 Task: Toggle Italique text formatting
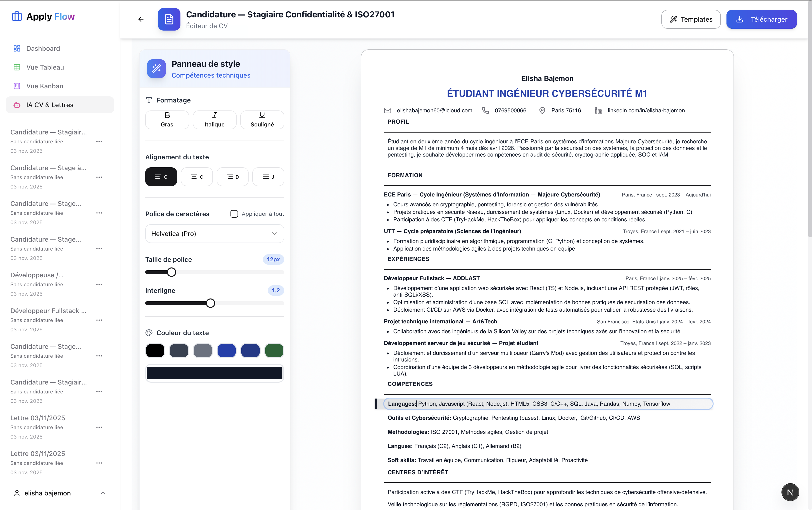click(x=215, y=119)
